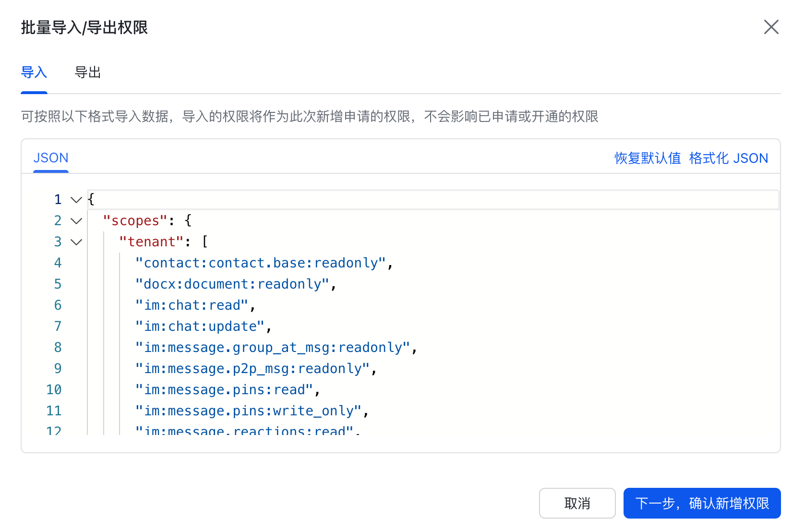Click 下一步，确认新增权限 button

[x=701, y=503]
